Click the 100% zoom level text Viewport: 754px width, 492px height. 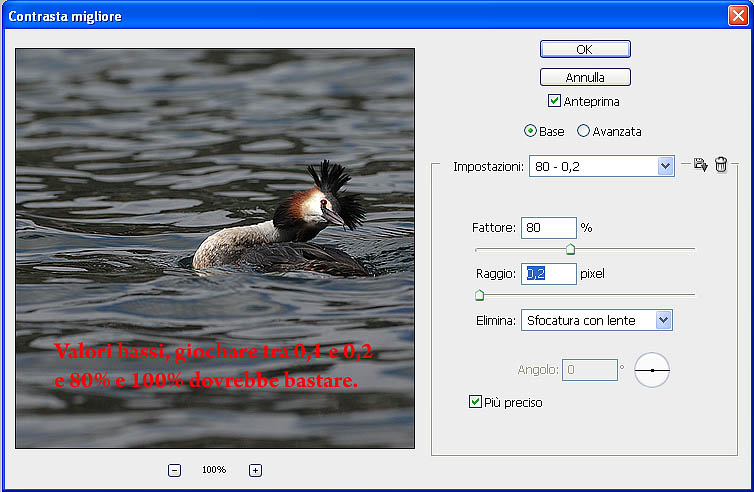pyautogui.click(x=214, y=470)
